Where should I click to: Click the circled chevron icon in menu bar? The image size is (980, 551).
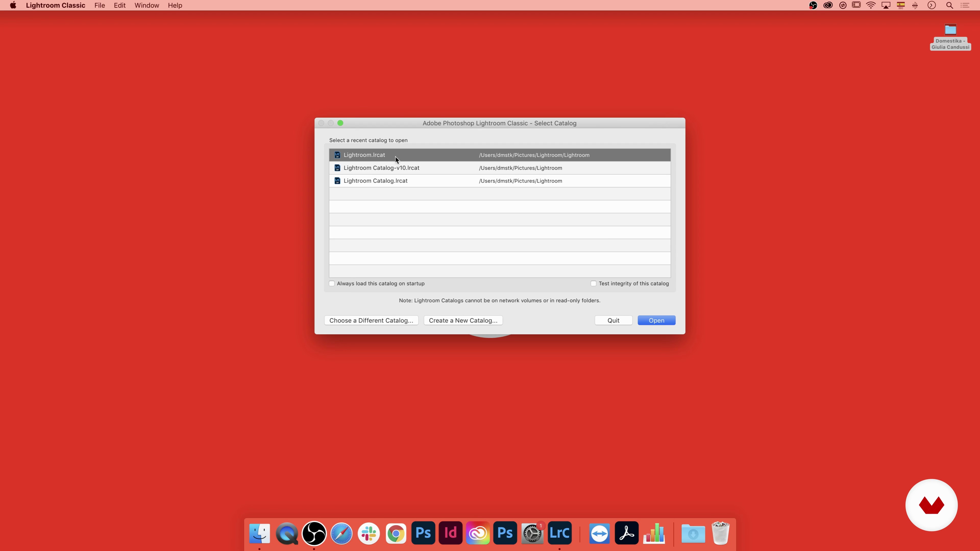tap(931, 5)
